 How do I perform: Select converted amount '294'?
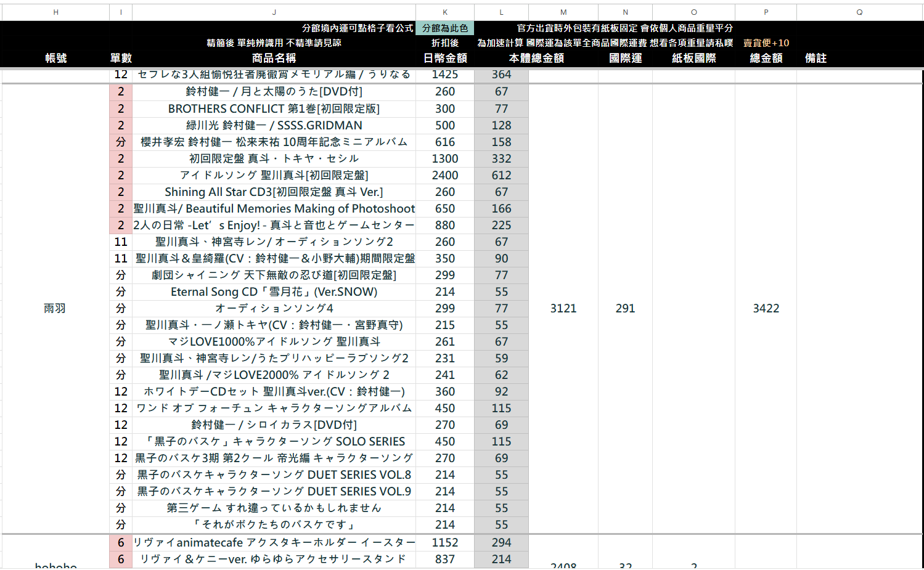tap(501, 543)
